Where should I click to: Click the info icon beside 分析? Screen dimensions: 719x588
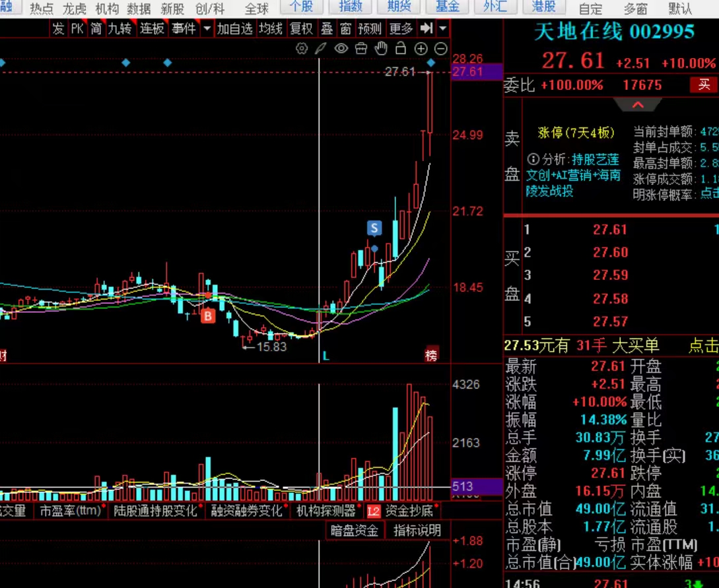coord(532,159)
